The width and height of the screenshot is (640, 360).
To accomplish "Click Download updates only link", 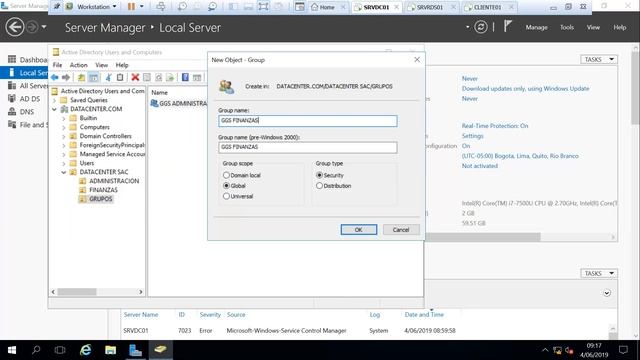I will tap(525, 89).
